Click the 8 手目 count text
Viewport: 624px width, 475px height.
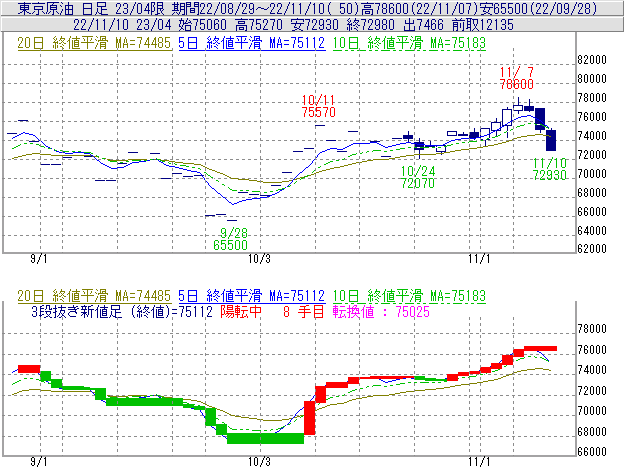[x=304, y=311]
